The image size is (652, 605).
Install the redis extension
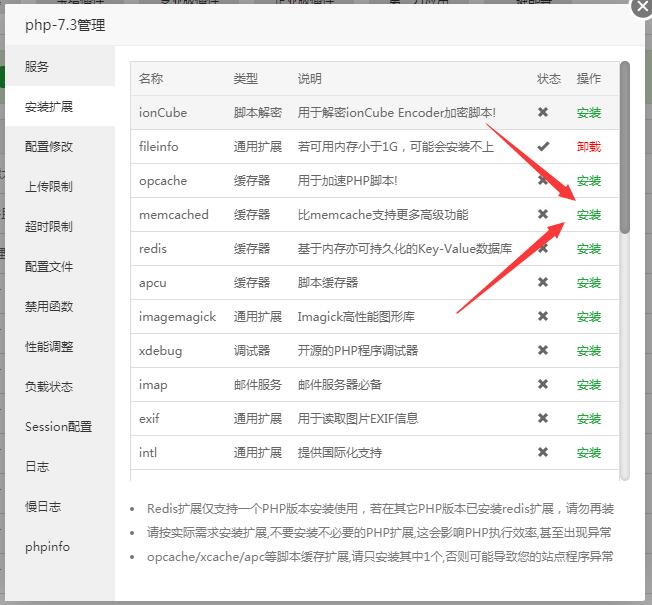(x=589, y=249)
